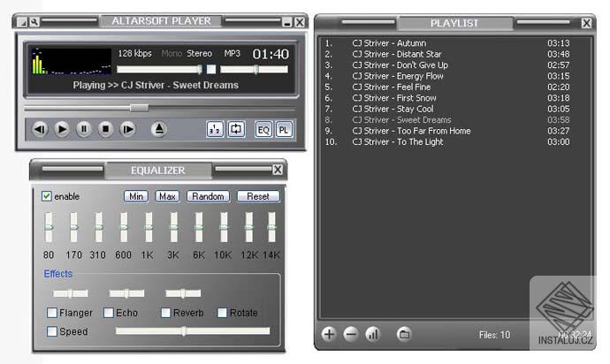Viewport: 610px width, 364px height.
Task: Click the 6K equalizer band slider
Action: [199, 227]
